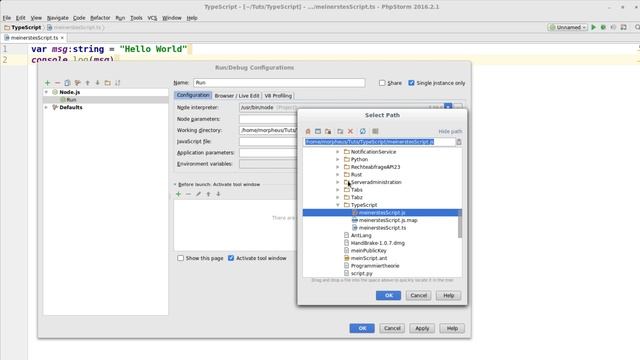Select the Configuration tab

[193, 95]
